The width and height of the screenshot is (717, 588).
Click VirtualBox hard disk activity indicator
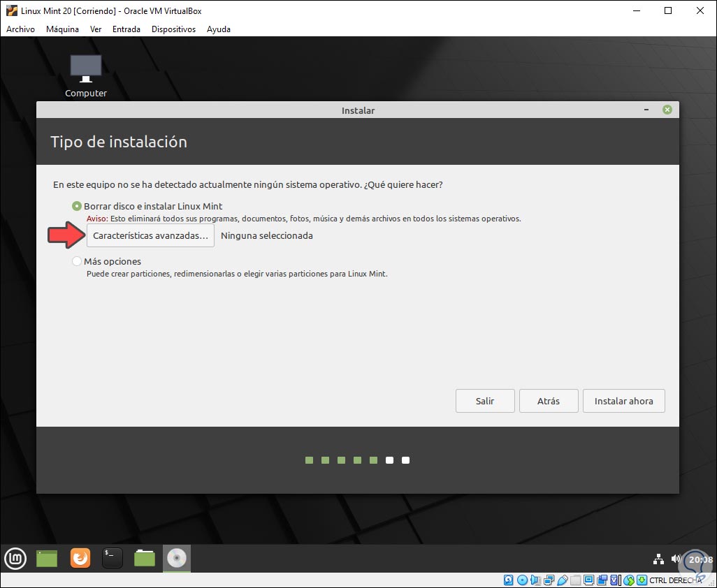[509, 580]
